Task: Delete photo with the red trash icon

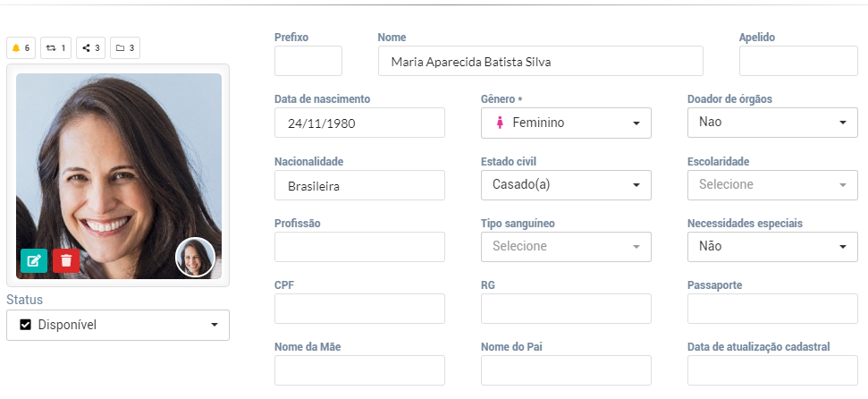Action: [66, 260]
